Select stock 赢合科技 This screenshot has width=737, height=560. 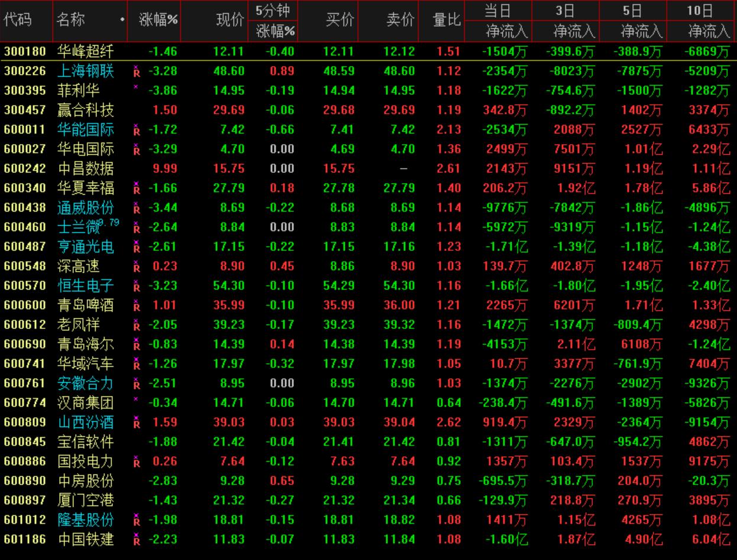tap(85, 111)
